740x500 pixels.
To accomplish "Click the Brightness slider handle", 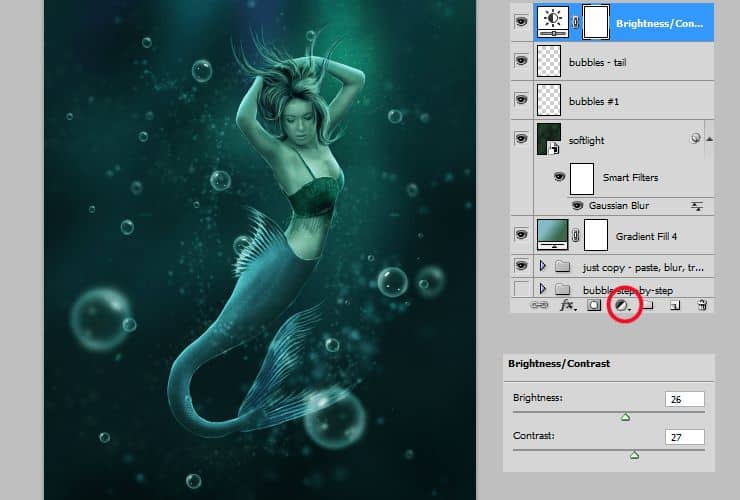I will pos(626,417).
